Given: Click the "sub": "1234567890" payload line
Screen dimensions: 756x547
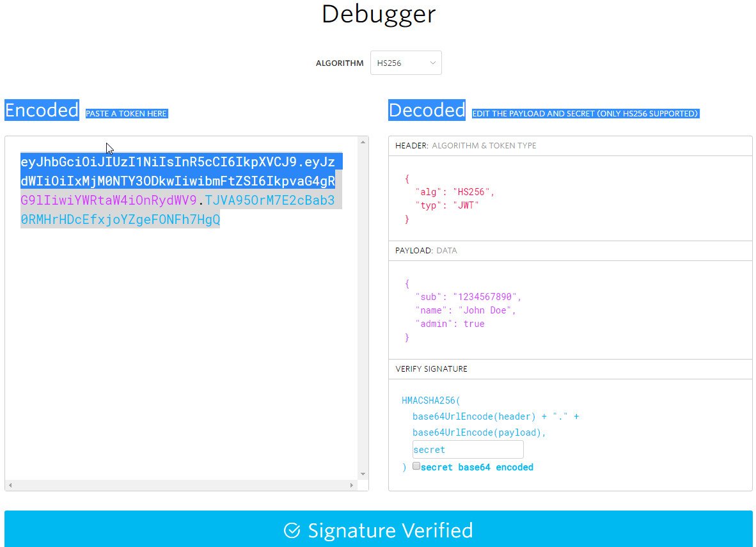Looking at the screenshot, I should pos(468,297).
